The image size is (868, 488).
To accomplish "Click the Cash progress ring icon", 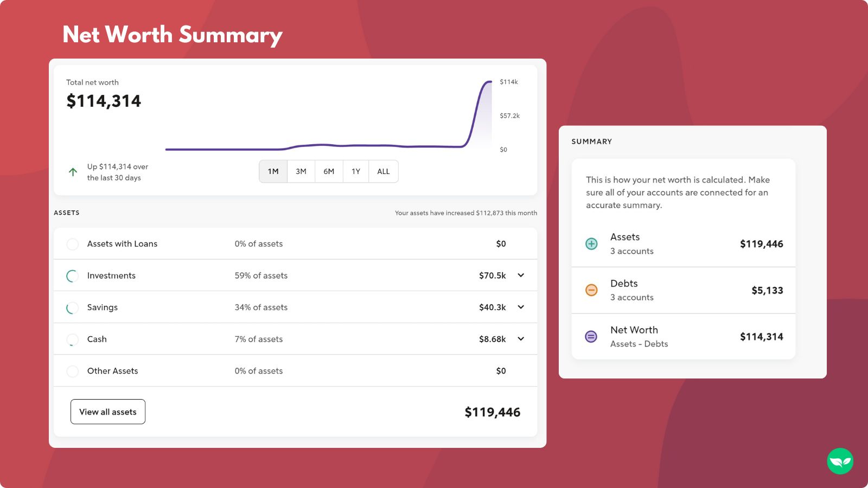I will pos(72,339).
